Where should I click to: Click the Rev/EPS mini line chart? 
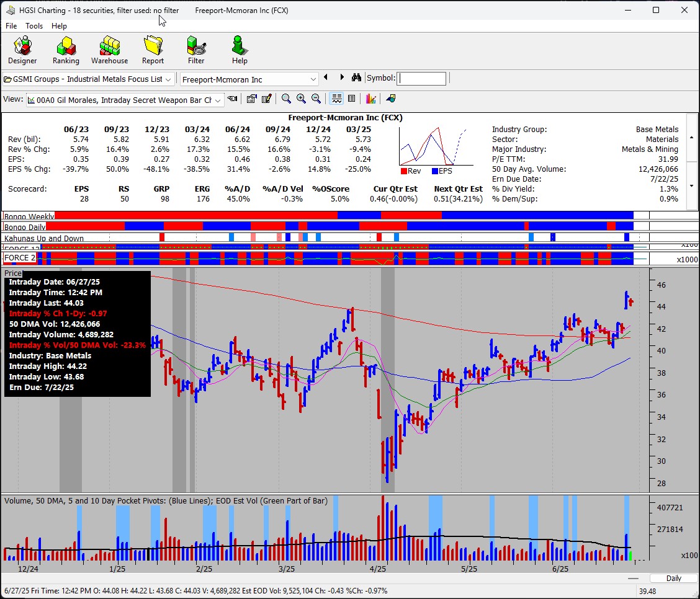tap(435, 146)
